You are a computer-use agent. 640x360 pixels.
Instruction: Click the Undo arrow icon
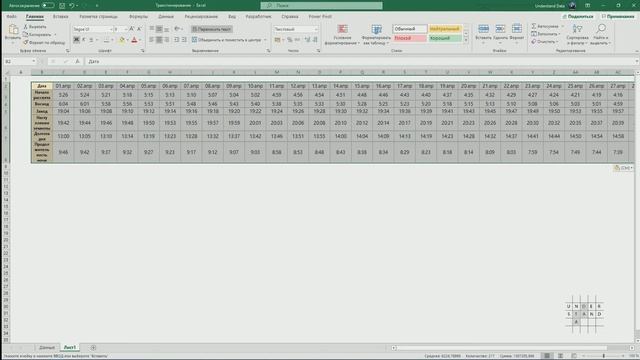click(x=71, y=6)
